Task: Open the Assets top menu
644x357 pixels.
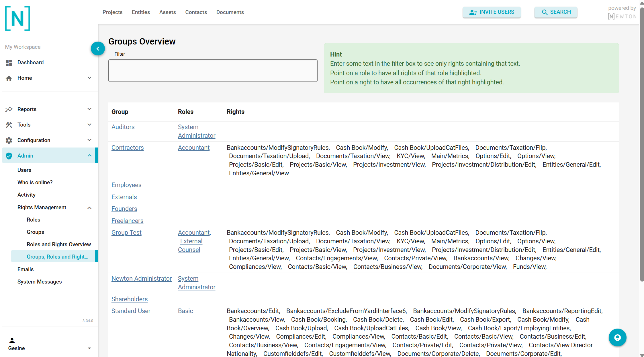Action: (168, 12)
